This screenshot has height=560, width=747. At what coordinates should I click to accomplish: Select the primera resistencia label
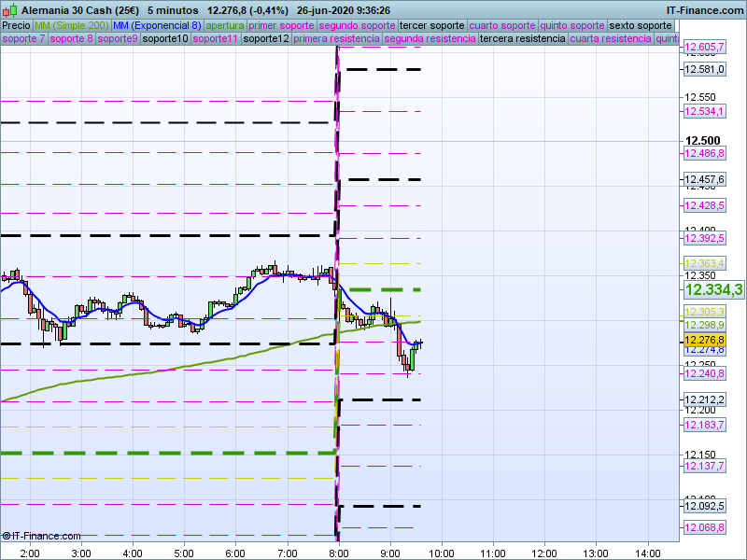coord(336,39)
